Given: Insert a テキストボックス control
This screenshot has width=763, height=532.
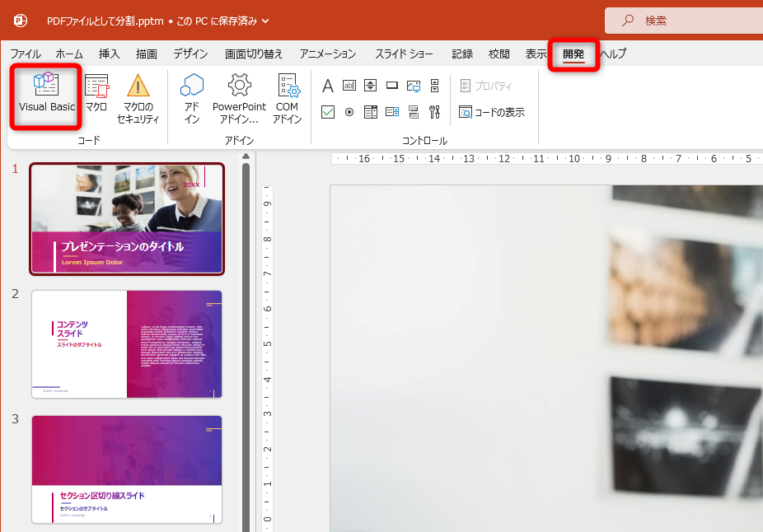Looking at the screenshot, I should coord(349,85).
